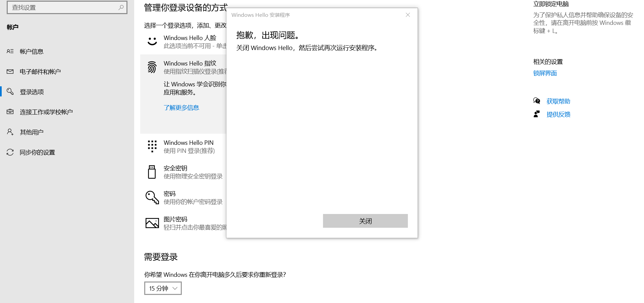644x303 pixels.
Task: Click the 获取帮助 chat bubble icon
Action: pos(537,101)
